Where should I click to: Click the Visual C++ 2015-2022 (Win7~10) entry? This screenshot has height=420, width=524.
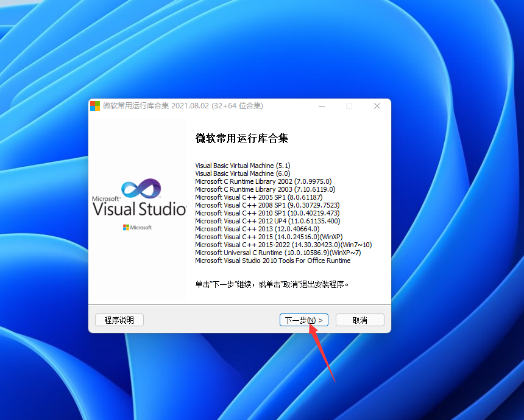pos(283,245)
